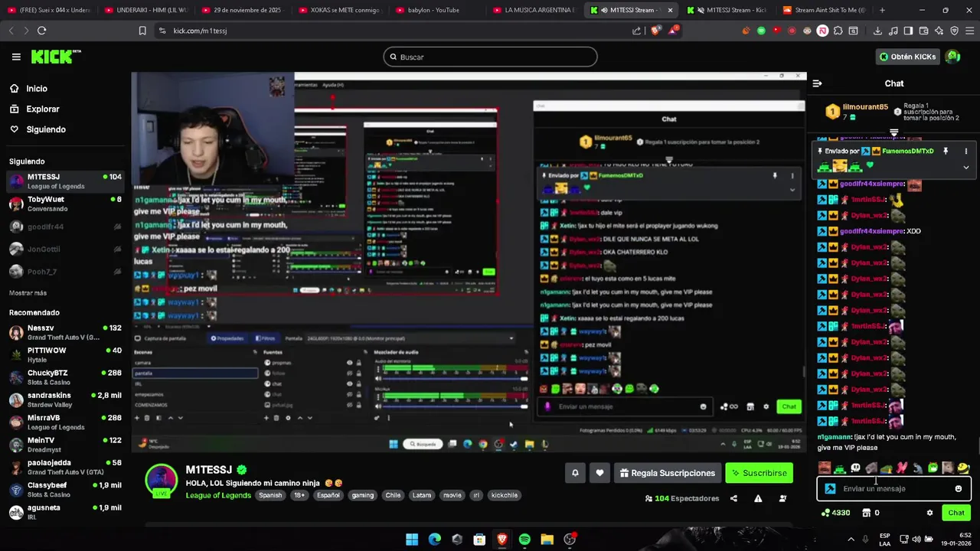This screenshot has height=551, width=980.
Task: Click the green Suscribirse button
Action: (x=759, y=473)
